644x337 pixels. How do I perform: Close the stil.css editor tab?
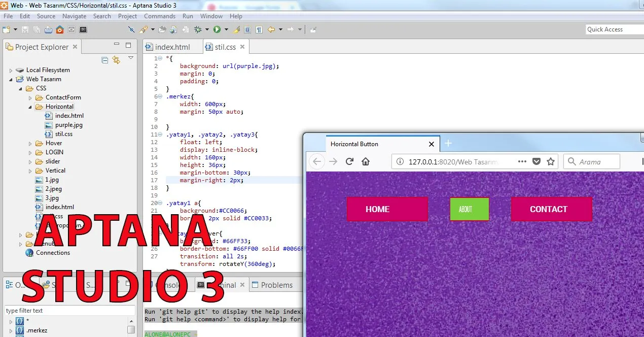pos(242,47)
